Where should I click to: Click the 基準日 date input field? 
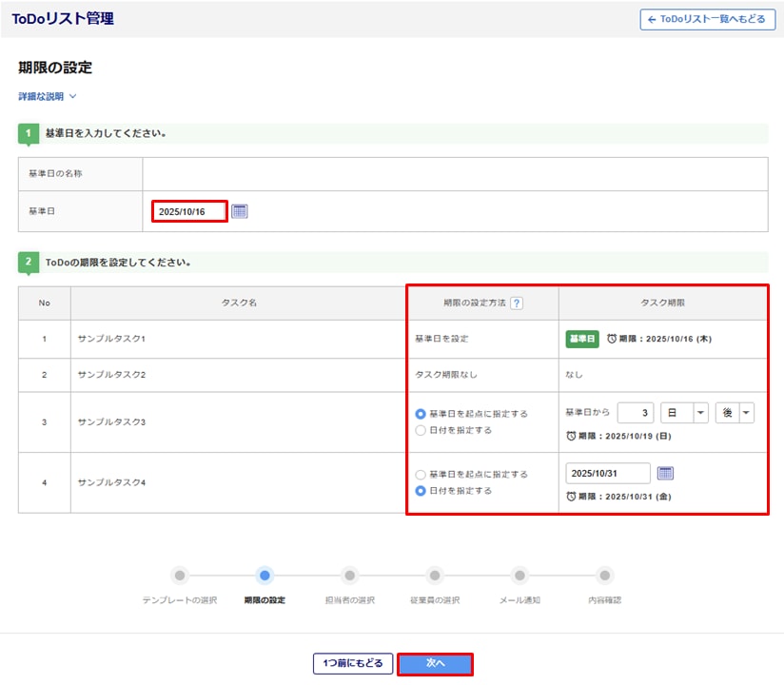pos(190,211)
